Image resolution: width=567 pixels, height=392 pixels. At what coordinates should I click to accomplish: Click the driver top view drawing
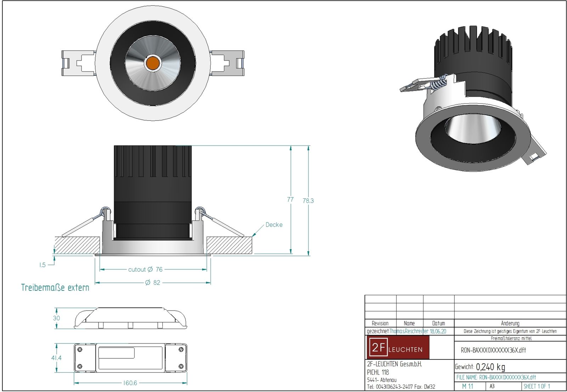pos(130,358)
